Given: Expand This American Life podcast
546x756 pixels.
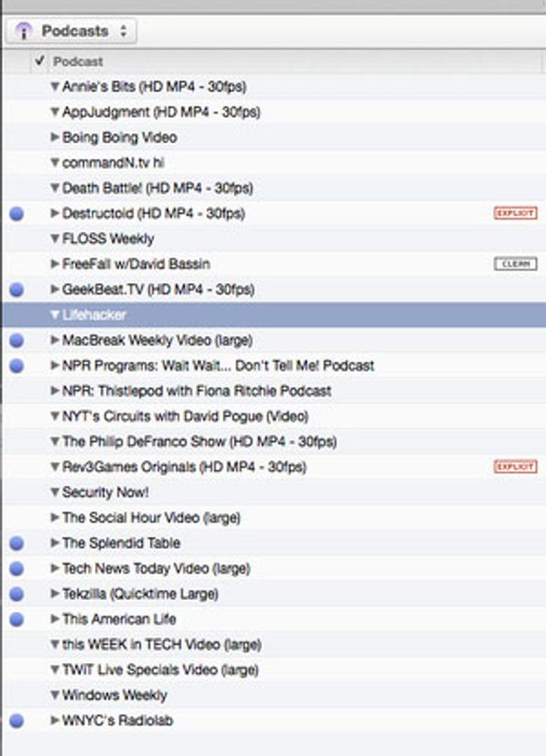Looking at the screenshot, I should (55, 619).
